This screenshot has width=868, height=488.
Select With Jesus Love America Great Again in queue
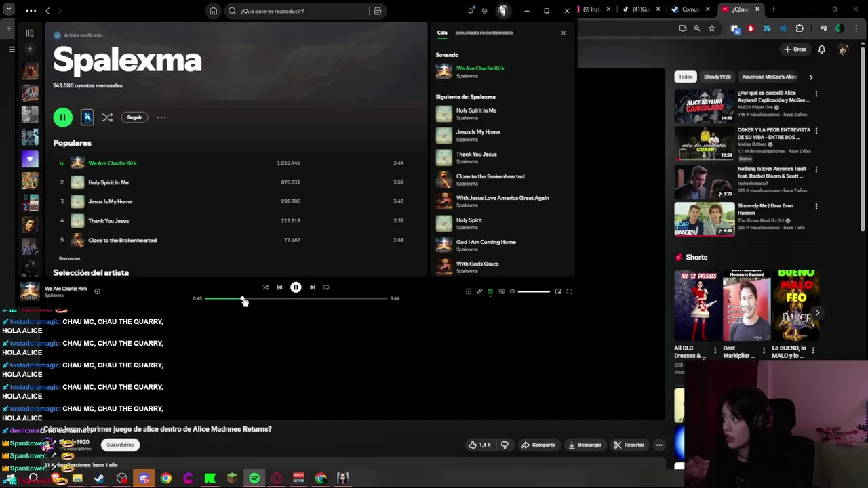502,201
